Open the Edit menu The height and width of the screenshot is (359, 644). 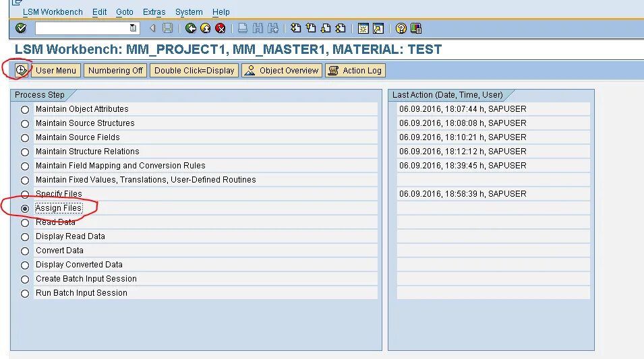tap(99, 12)
